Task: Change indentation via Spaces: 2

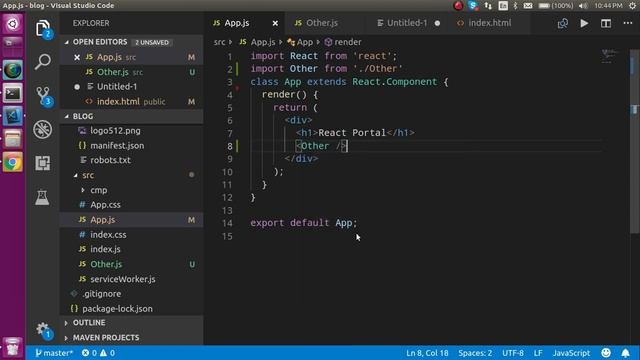Action: 475,353
